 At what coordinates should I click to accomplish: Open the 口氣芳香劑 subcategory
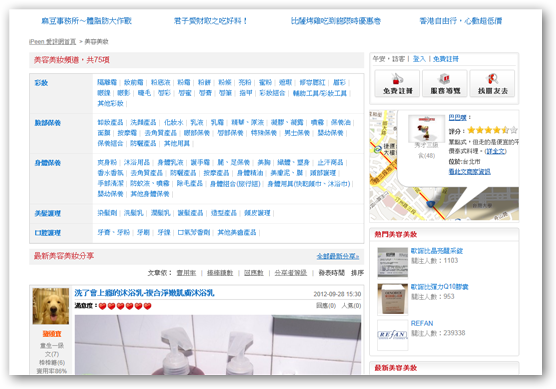(194, 233)
